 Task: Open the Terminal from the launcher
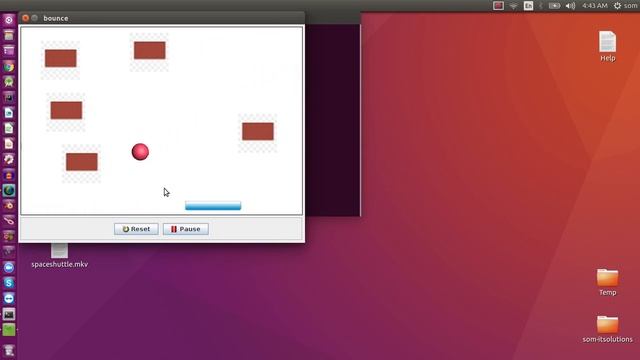pyautogui.click(x=9, y=314)
